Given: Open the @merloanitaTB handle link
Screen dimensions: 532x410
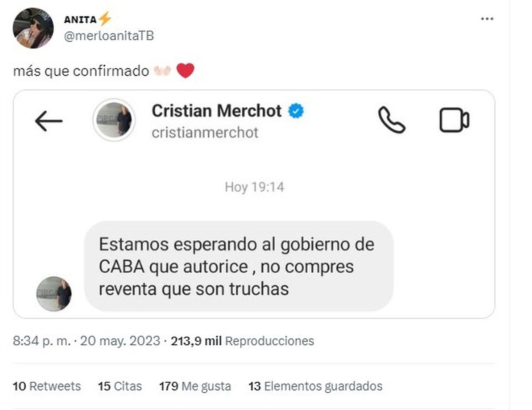Looking at the screenshot, I should [109, 35].
